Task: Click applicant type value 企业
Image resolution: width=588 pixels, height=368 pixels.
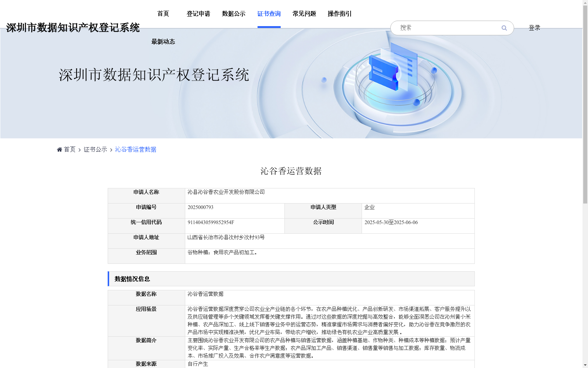Action: (x=369, y=207)
